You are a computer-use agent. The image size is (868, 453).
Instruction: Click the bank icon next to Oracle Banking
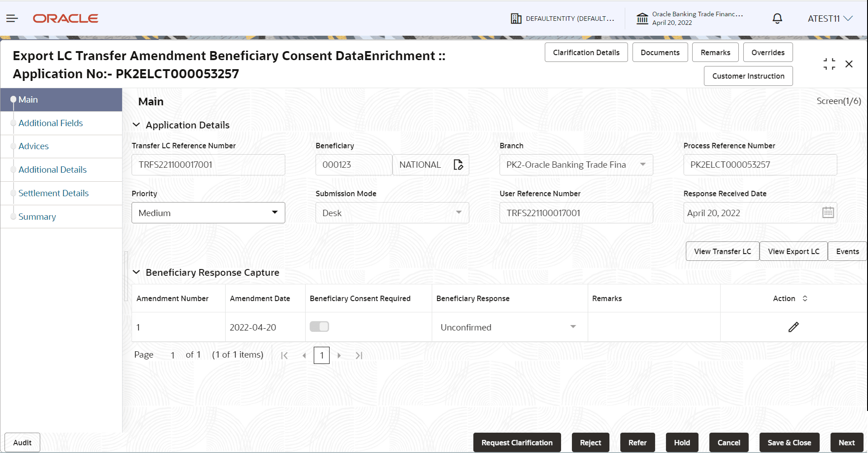642,18
